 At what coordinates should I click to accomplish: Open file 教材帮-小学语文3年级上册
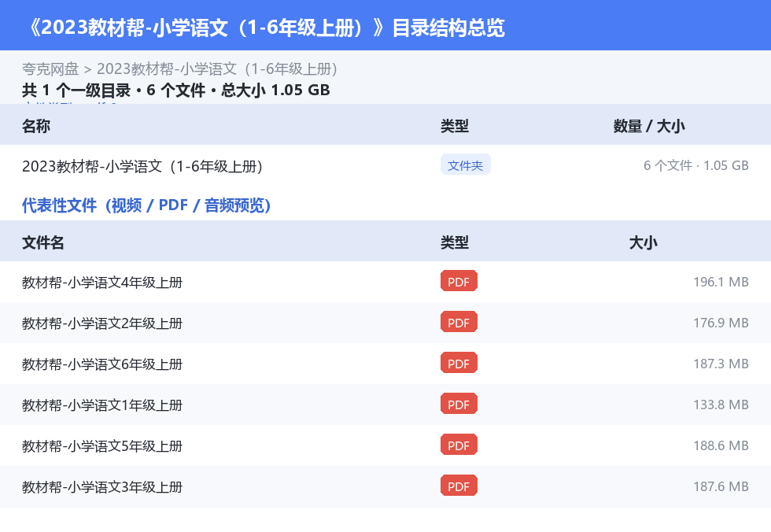pos(102,486)
